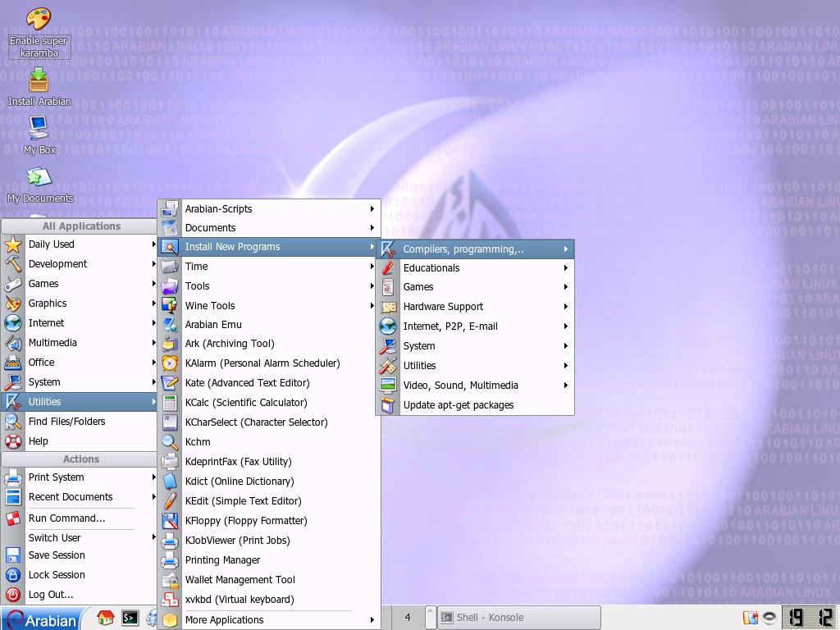Select Update apt-get packages
Viewport: 840px width, 630px height.
pyautogui.click(x=475, y=405)
